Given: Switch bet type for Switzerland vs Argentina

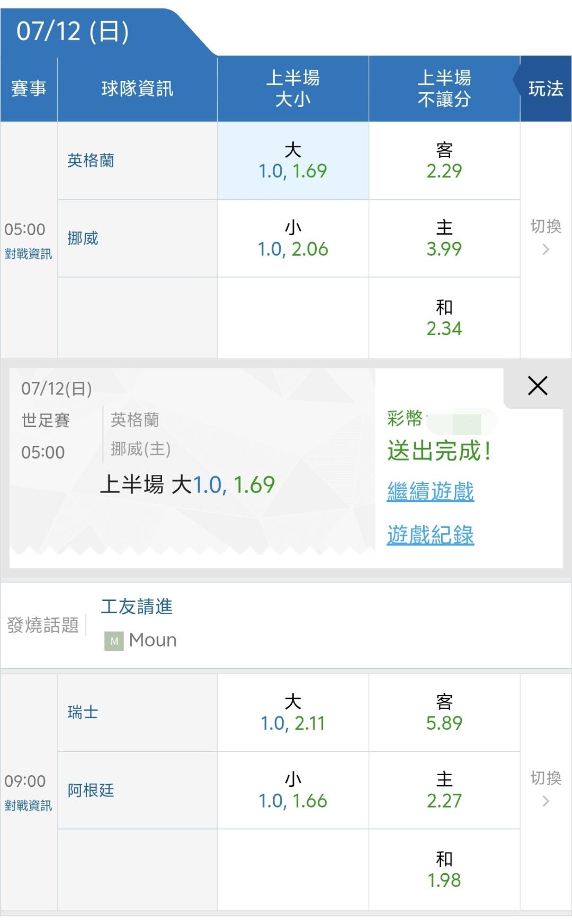Looking at the screenshot, I should pos(546,789).
